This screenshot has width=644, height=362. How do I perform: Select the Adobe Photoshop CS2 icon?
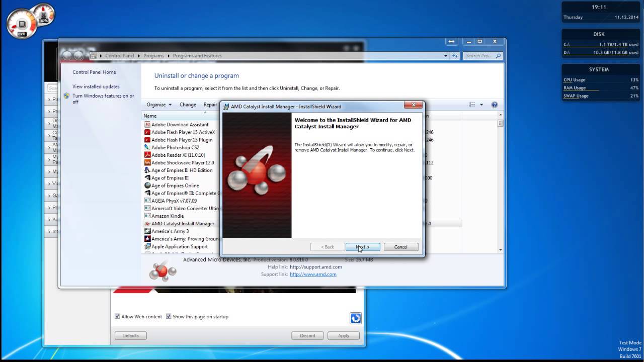pyautogui.click(x=147, y=147)
